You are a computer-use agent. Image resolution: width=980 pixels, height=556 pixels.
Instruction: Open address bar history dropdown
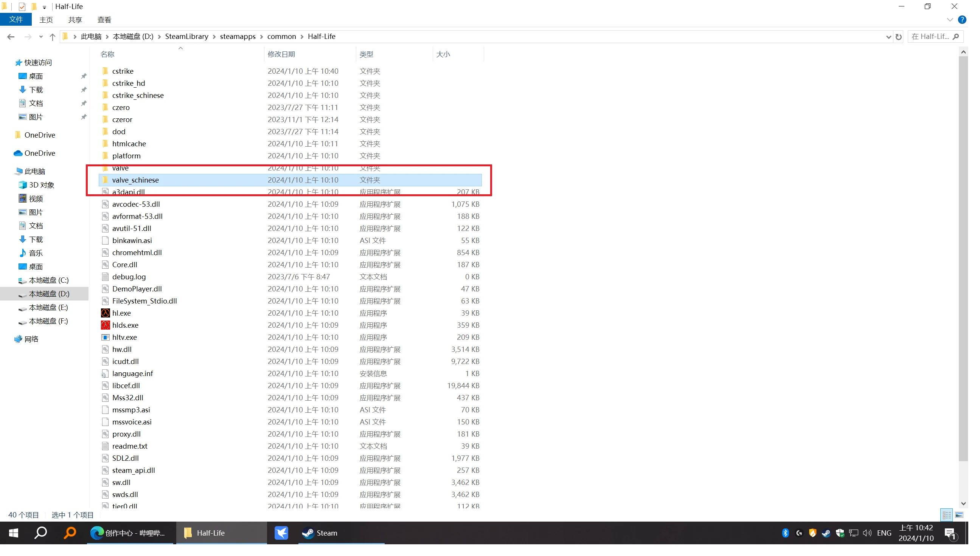point(888,37)
